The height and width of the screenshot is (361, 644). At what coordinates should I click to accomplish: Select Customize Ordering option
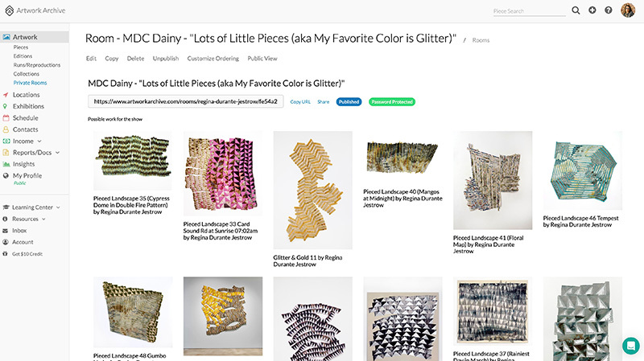tap(213, 59)
